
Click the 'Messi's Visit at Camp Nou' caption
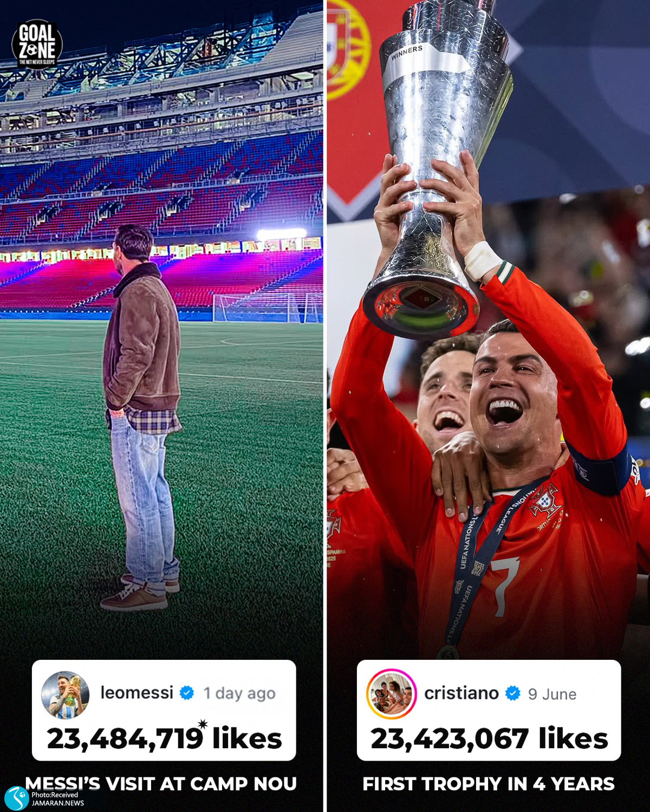tap(161, 784)
